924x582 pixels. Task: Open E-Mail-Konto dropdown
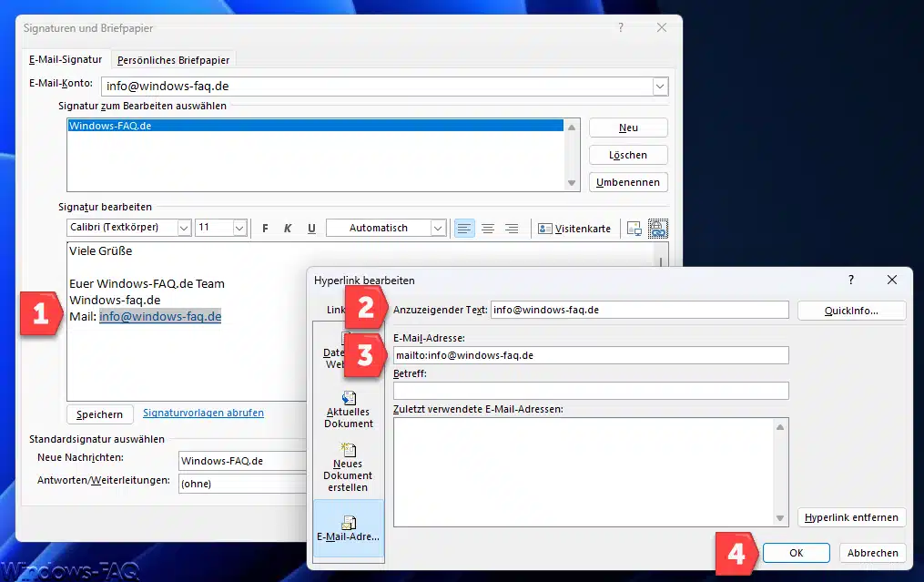coord(660,87)
